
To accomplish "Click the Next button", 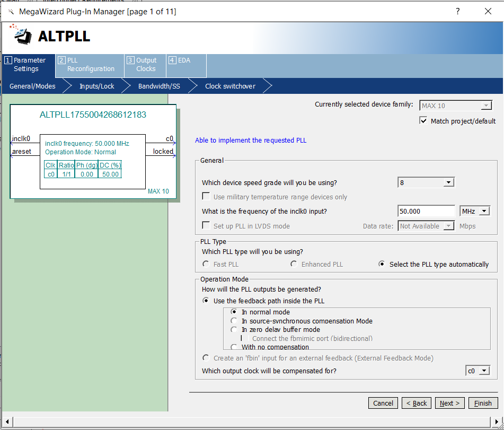I will pyautogui.click(x=450, y=403).
